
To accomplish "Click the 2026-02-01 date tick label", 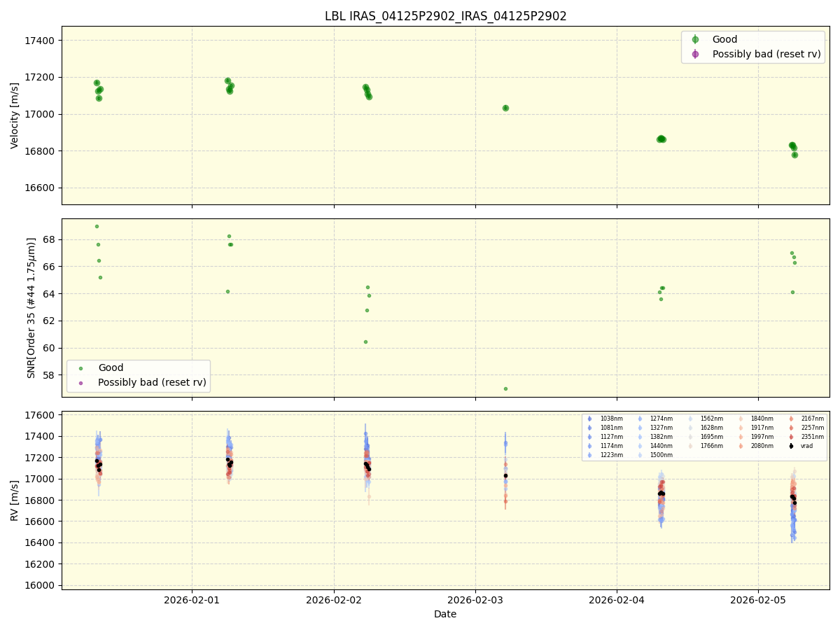I will (192, 599).
